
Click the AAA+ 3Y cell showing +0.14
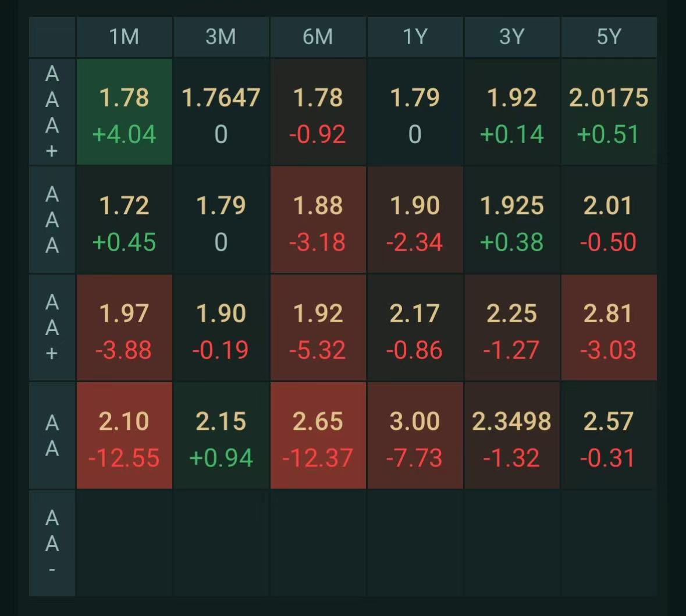(x=512, y=112)
